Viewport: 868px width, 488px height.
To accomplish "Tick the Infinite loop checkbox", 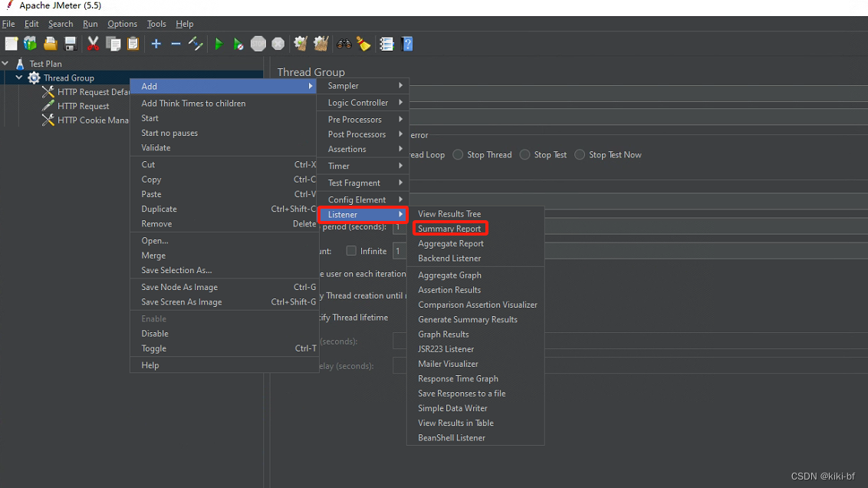I will tap(351, 250).
